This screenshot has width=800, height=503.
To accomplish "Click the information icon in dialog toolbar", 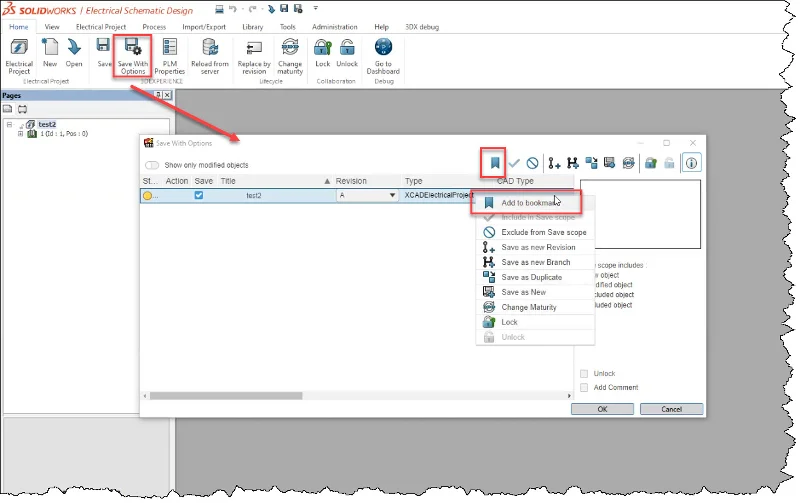I will (691, 162).
